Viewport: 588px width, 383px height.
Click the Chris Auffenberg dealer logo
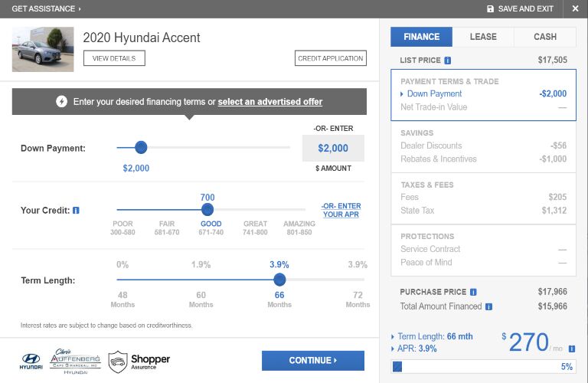click(75, 362)
